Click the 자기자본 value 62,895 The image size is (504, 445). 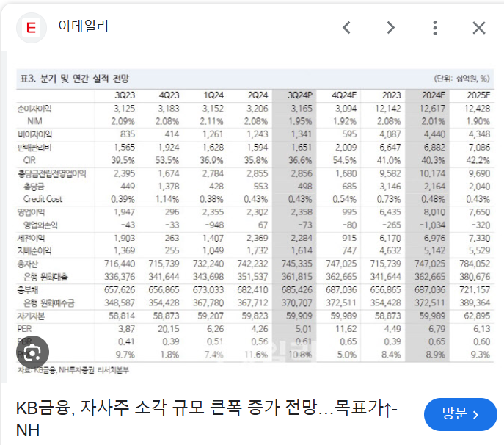pyautogui.click(x=477, y=316)
